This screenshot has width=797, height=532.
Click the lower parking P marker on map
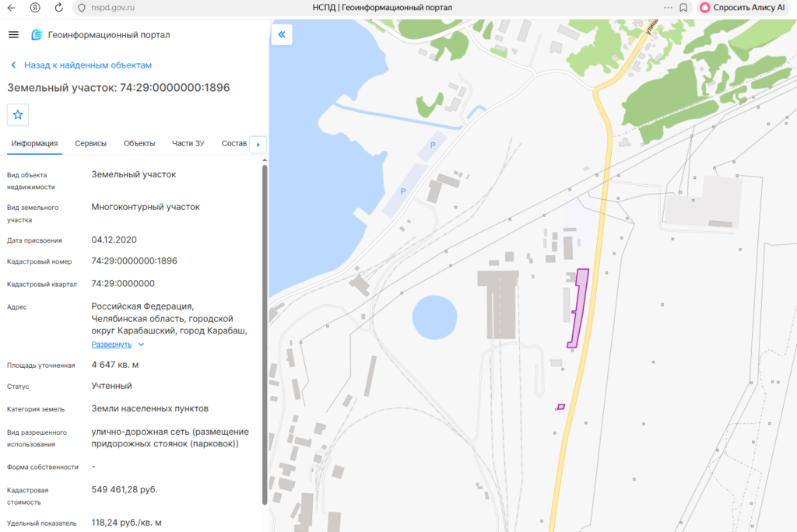point(403,191)
